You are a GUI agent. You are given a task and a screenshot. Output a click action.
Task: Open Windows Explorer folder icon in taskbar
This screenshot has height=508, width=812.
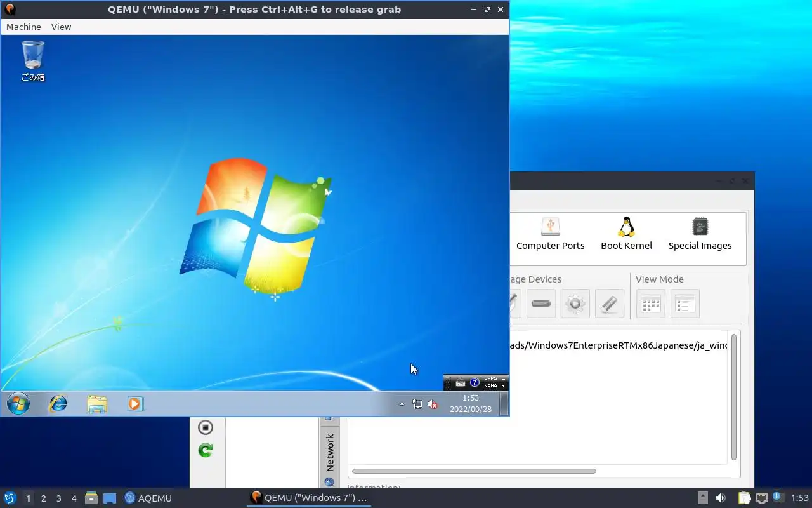97,404
